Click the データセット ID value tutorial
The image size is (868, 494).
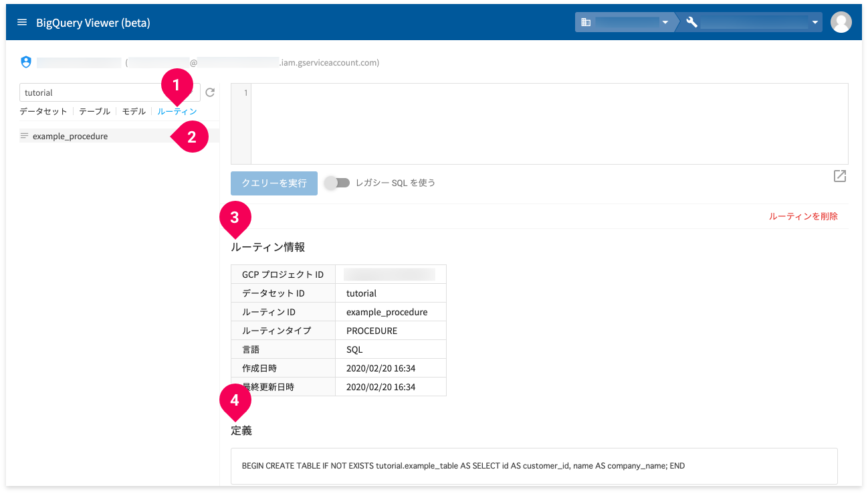tap(362, 293)
